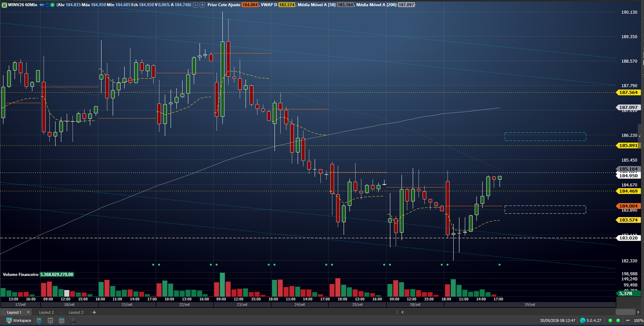Click the Brazil flag asset icon
This screenshot has width=644, height=326.
[4, 5]
